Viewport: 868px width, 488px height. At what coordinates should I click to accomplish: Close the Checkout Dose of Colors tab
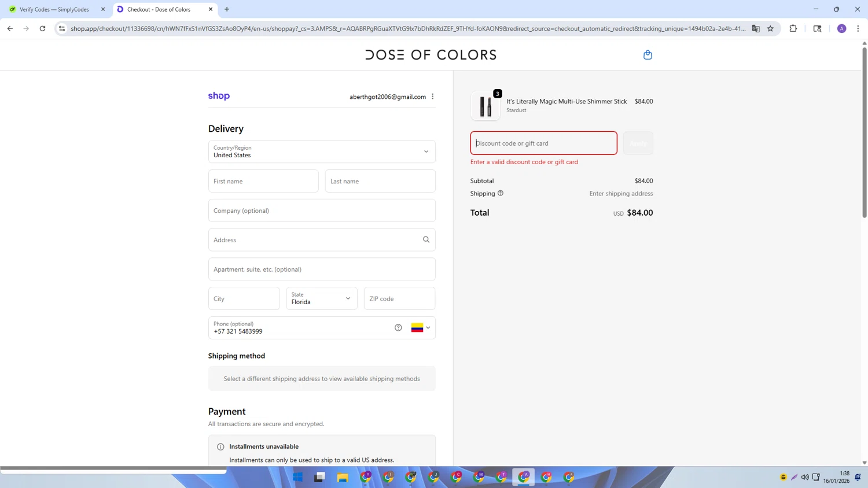[211, 9]
